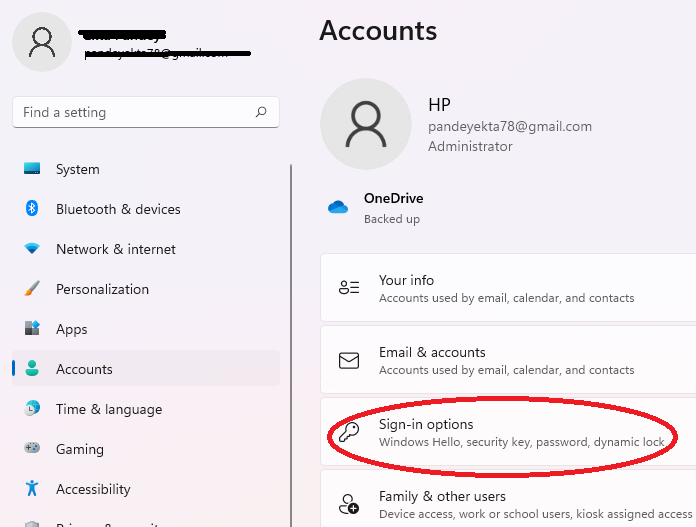Click the Apps icon in sidebar

32,329
